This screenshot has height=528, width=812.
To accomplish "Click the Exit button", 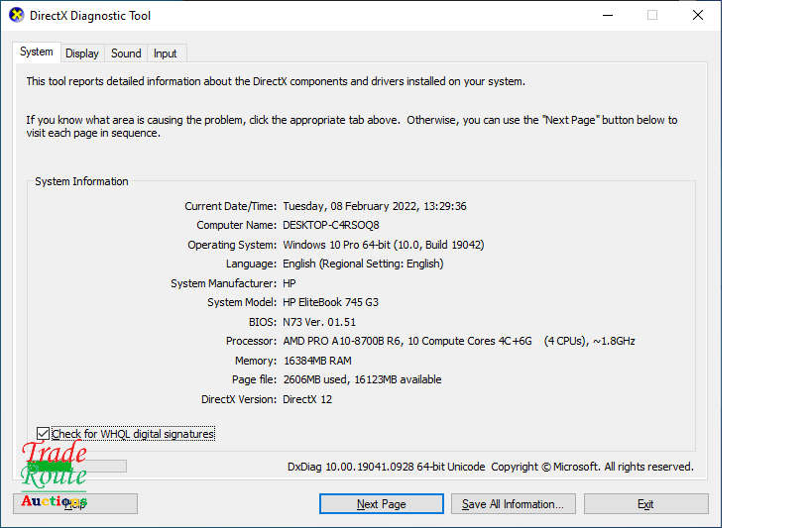I will 645,504.
